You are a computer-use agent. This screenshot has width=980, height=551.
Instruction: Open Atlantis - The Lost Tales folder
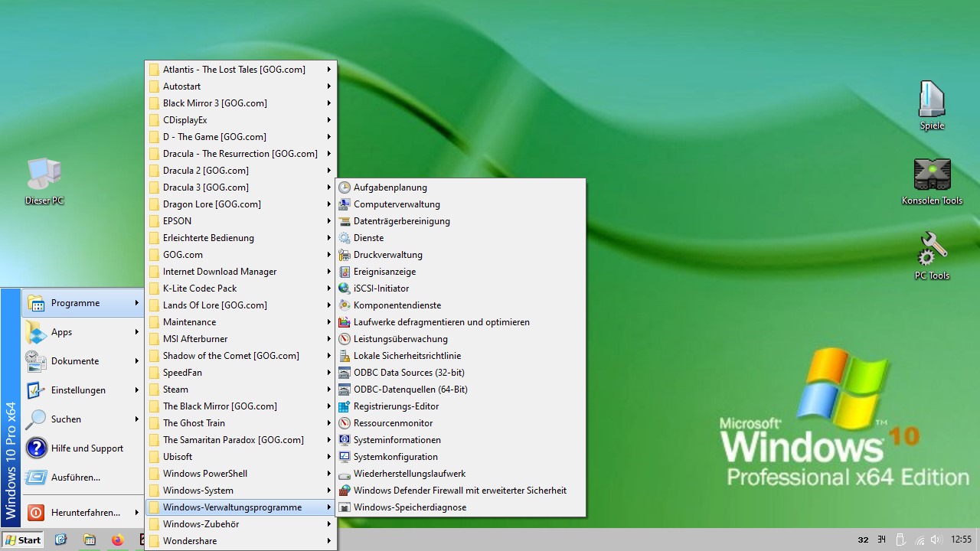tap(240, 70)
